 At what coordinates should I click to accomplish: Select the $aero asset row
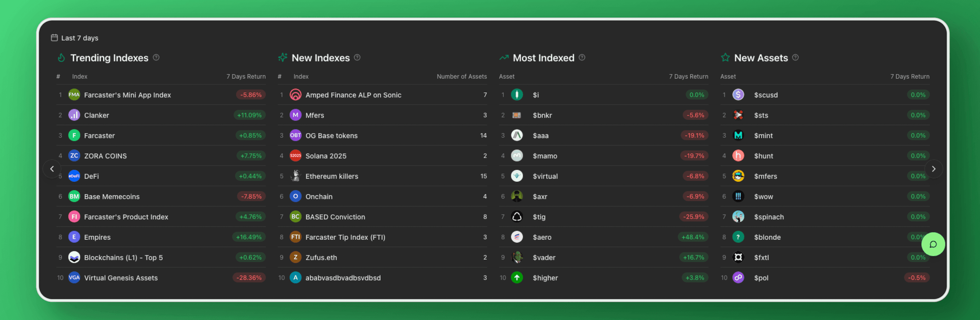coord(604,237)
